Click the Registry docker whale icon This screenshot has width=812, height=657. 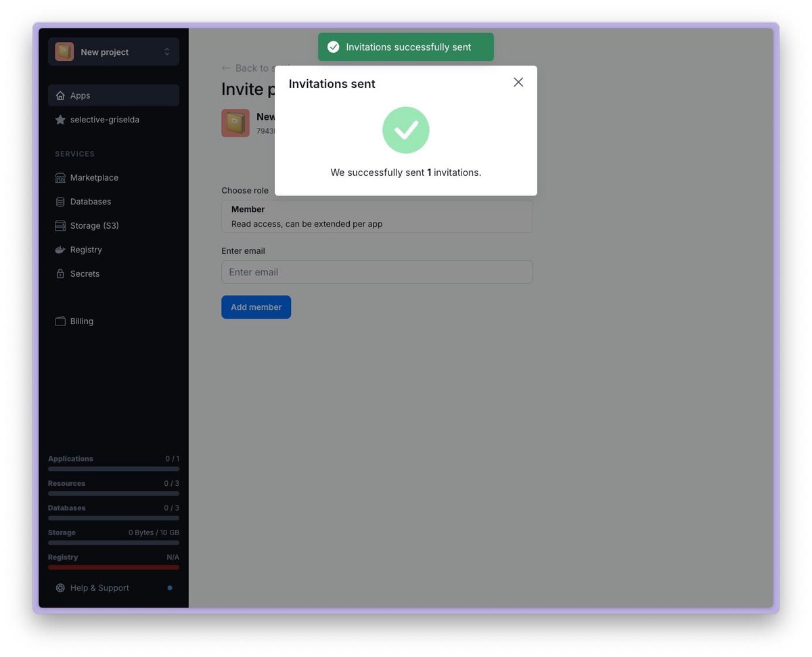point(60,250)
